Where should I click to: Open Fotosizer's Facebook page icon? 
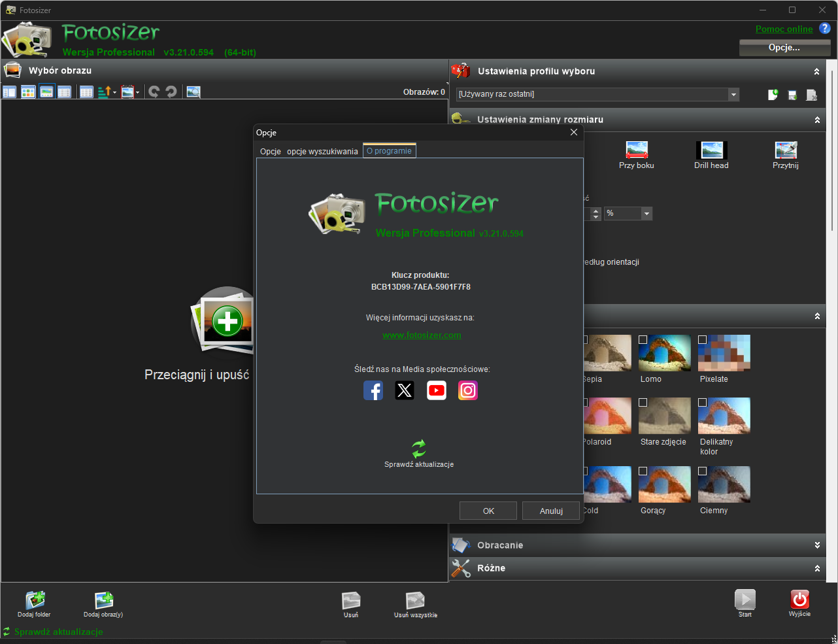point(373,390)
